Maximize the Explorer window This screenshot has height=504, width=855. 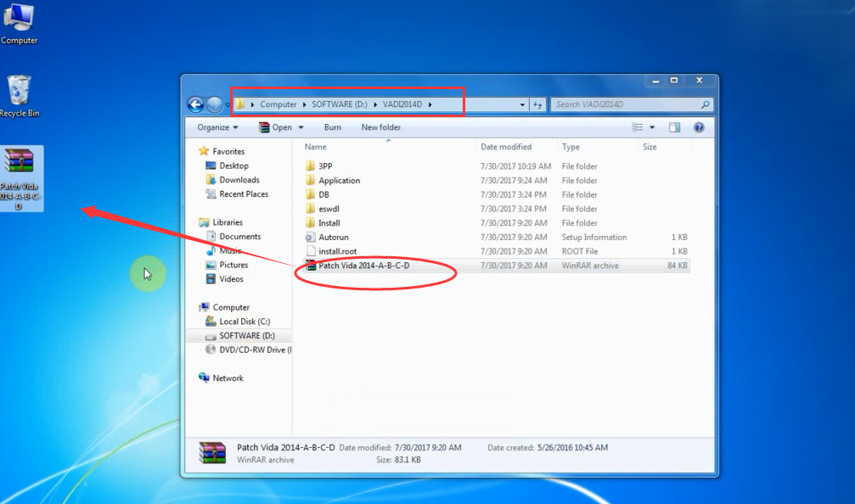pos(674,81)
